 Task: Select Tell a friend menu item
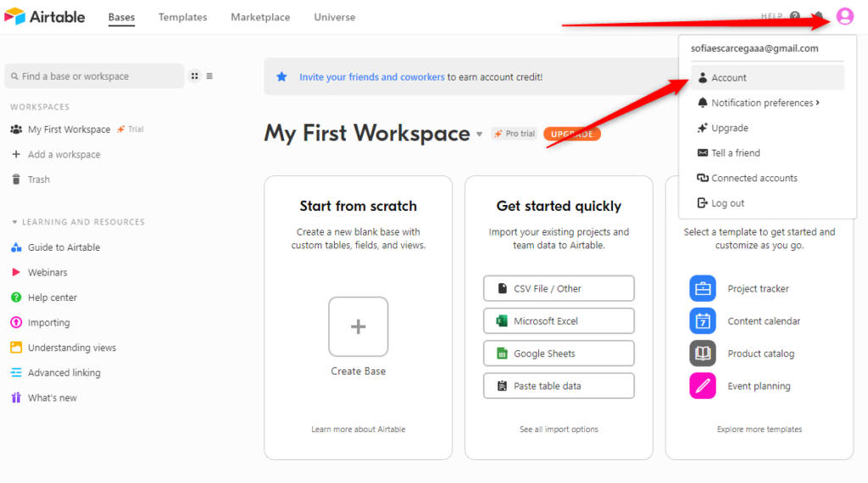(767, 153)
